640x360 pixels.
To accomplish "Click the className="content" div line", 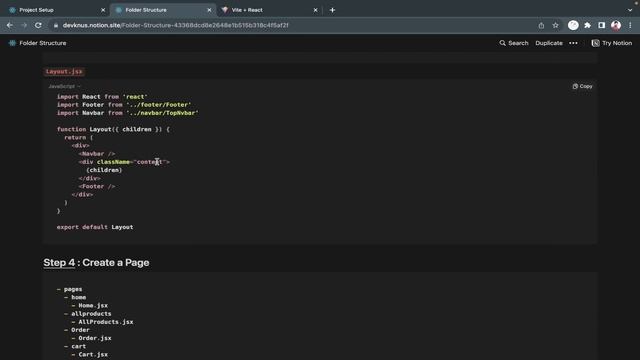I will click(x=124, y=162).
